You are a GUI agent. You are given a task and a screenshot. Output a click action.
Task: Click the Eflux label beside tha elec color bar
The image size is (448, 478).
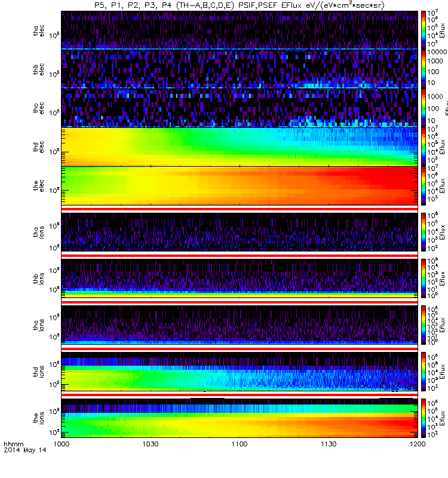(443, 30)
